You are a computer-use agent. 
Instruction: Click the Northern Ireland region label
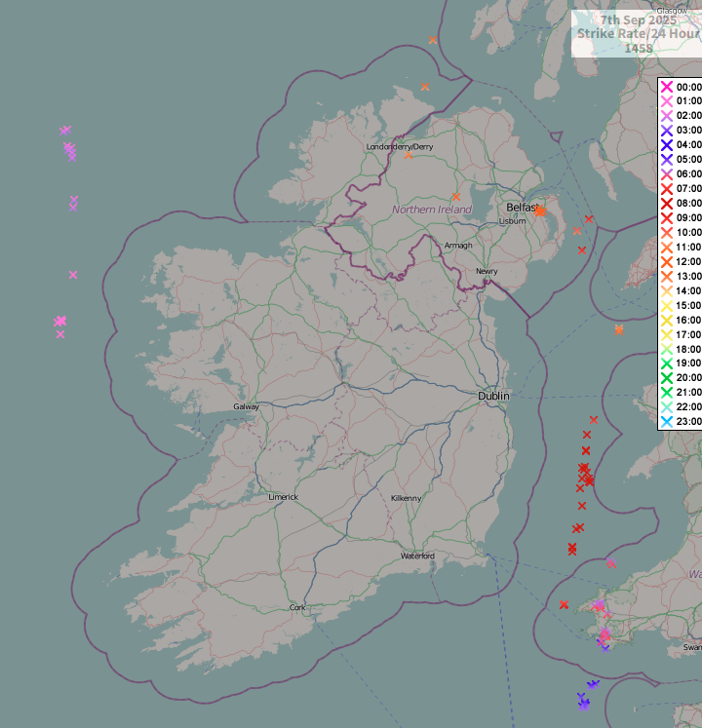[432, 210]
